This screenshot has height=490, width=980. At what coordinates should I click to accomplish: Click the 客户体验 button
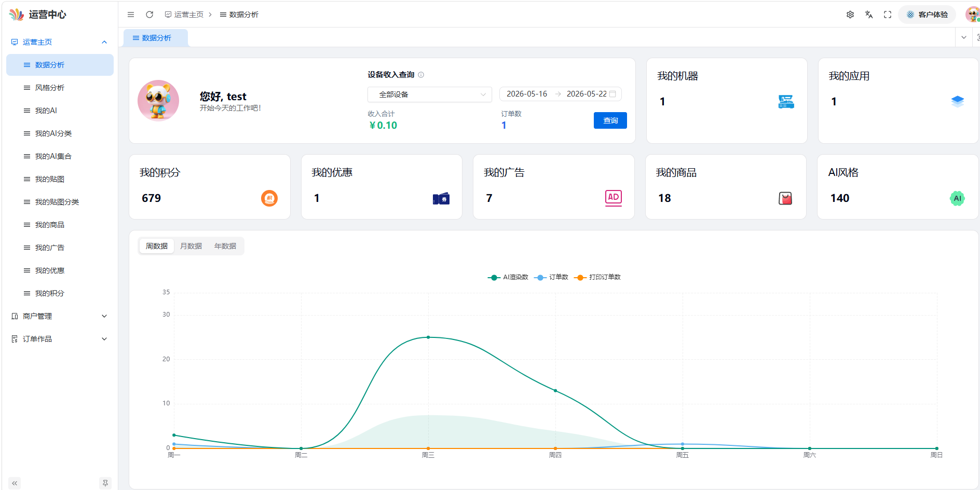(x=927, y=15)
